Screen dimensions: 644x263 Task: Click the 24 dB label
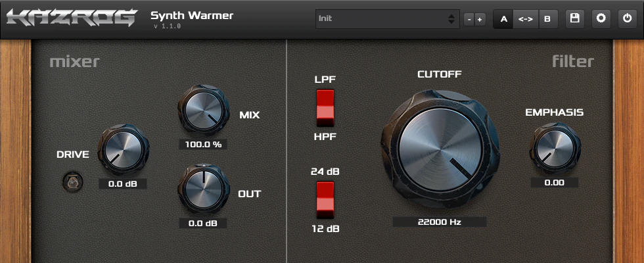[x=325, y=172]
